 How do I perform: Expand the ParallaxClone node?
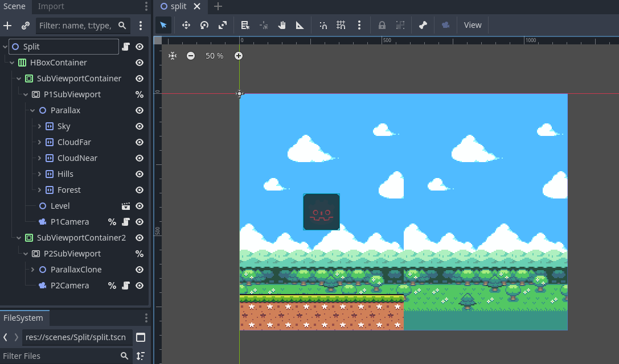point(32,270)
